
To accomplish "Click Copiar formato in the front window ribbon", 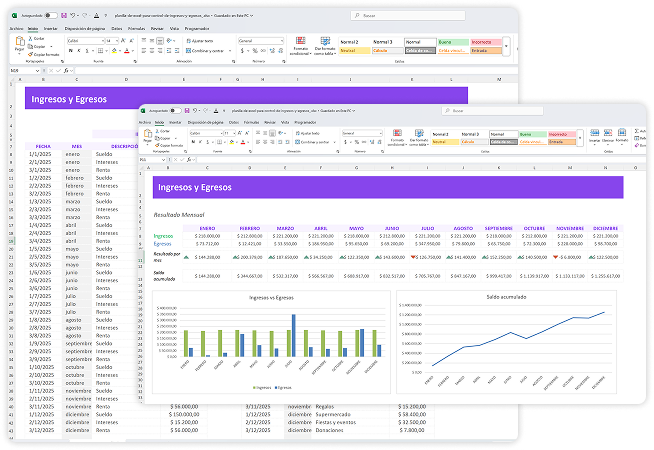I will (169, 145).
